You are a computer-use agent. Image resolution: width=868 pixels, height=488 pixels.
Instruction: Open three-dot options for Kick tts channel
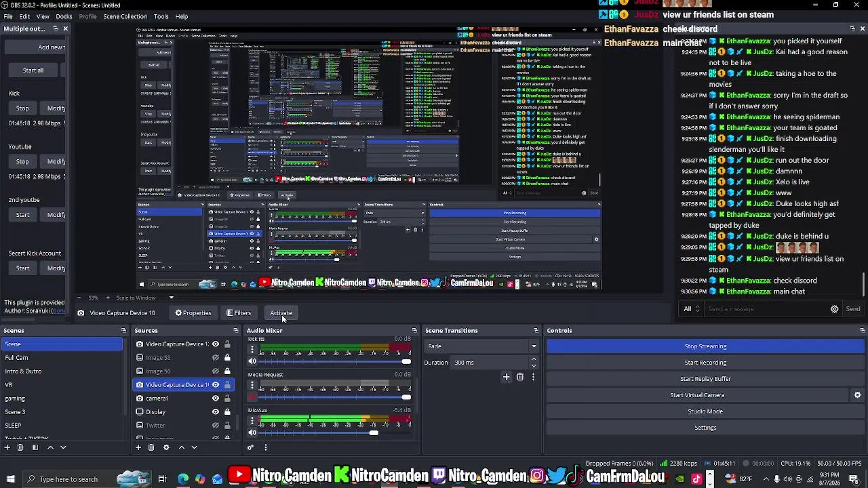(252, 350)
